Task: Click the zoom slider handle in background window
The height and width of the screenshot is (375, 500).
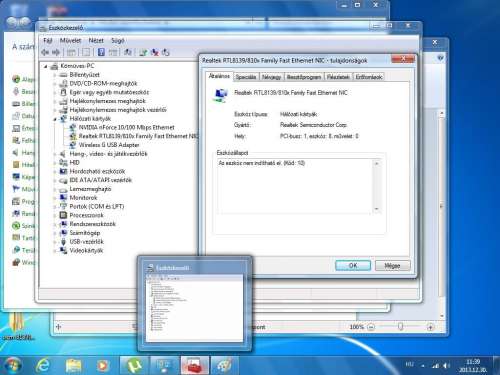Action: (400, 327)
